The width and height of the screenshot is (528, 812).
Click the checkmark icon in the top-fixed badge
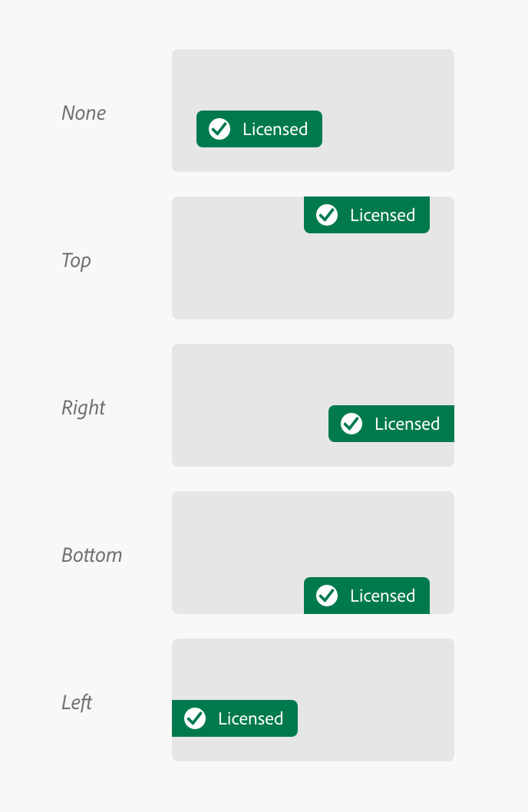(x=327, y=215)
